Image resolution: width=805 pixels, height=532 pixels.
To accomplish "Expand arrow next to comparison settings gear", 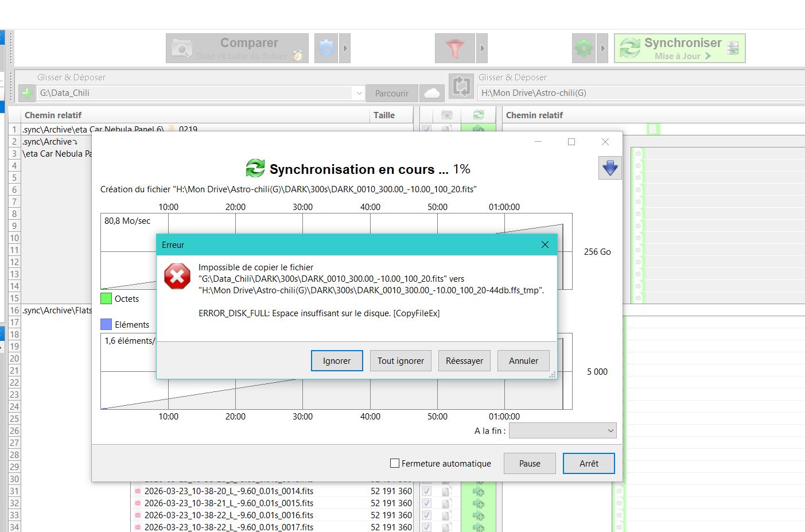I will click(x=345, y=48).
